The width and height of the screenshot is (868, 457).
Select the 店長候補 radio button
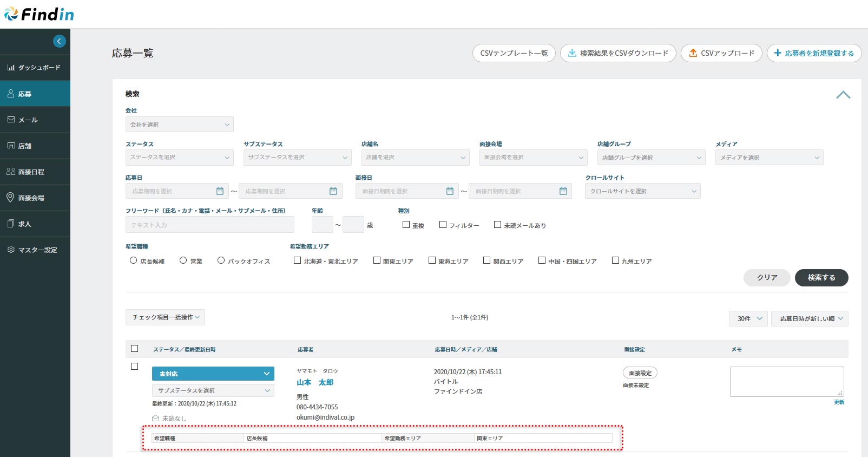(133, 260)
